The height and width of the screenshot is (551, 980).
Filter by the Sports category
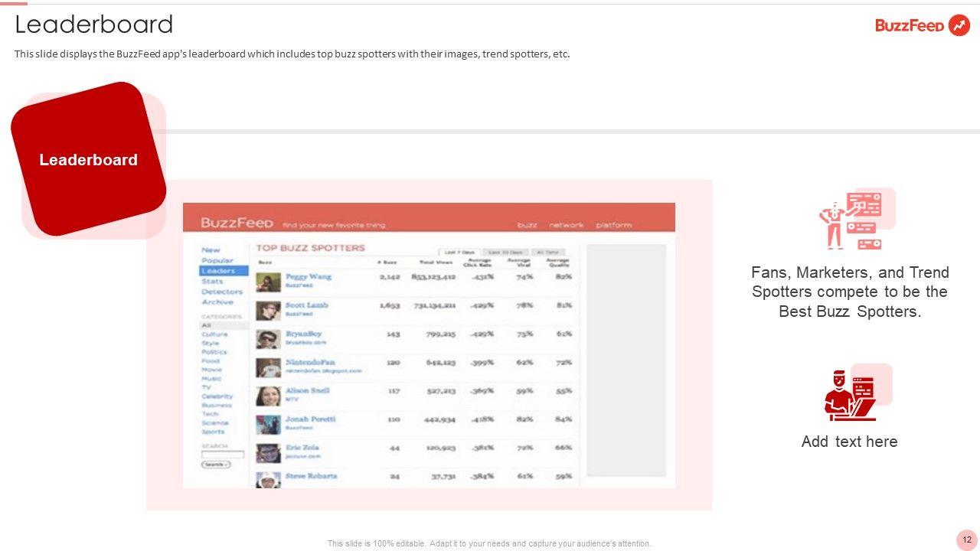[214, 432]
